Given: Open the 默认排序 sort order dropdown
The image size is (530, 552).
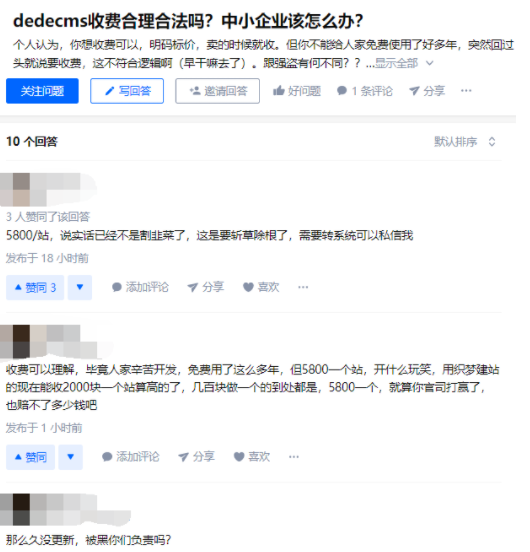Looking at the screenshot, I should [465, 142].
